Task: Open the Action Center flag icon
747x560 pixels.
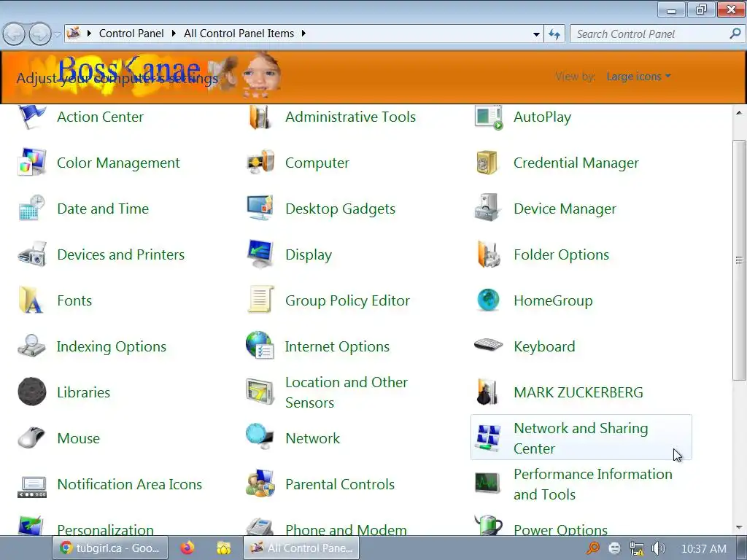Action: (31, 117)
